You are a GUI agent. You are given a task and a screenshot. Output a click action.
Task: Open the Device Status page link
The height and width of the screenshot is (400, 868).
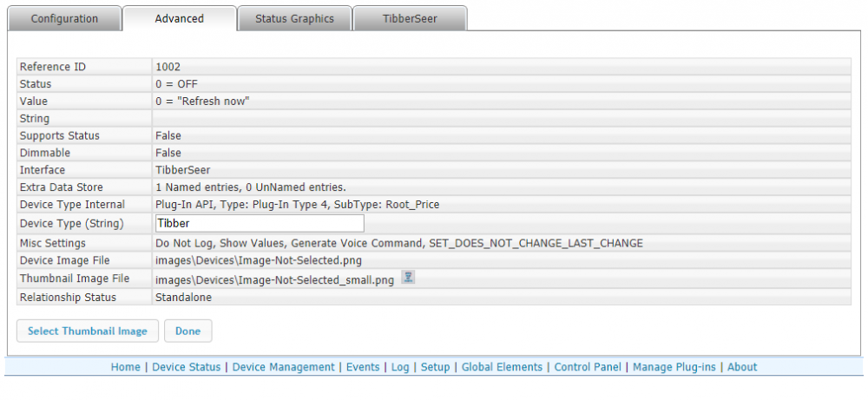(x=186, y=367)
